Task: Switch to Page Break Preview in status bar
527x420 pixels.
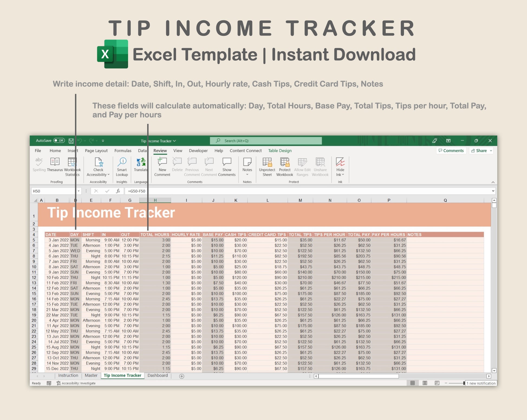Action: pyautogui.click(x=437, y=383)
